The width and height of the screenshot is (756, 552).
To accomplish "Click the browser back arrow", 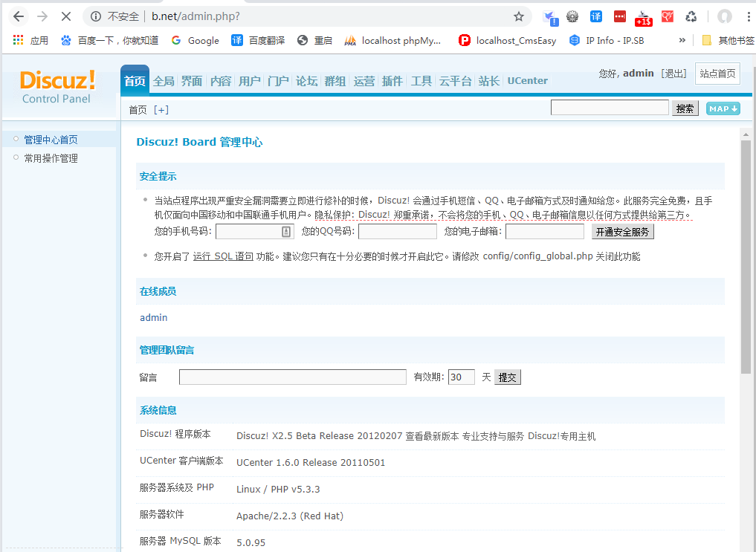I will click(19, 16).
